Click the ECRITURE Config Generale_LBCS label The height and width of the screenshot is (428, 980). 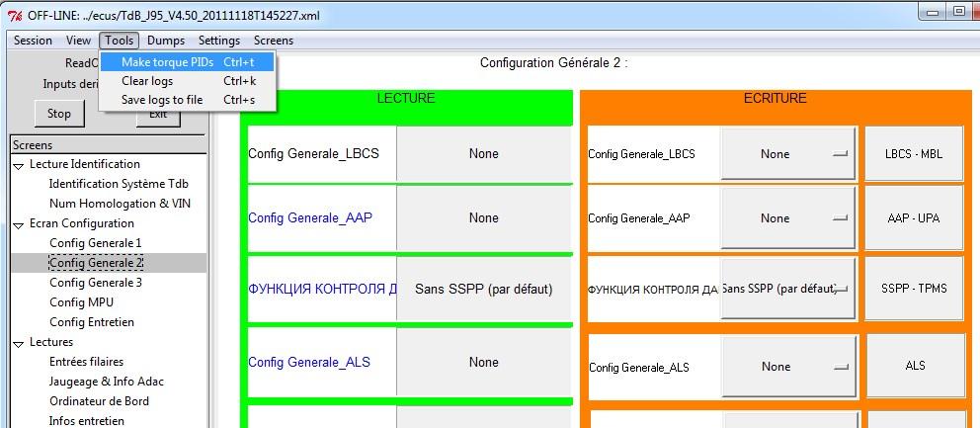click(x=641, y=154)
